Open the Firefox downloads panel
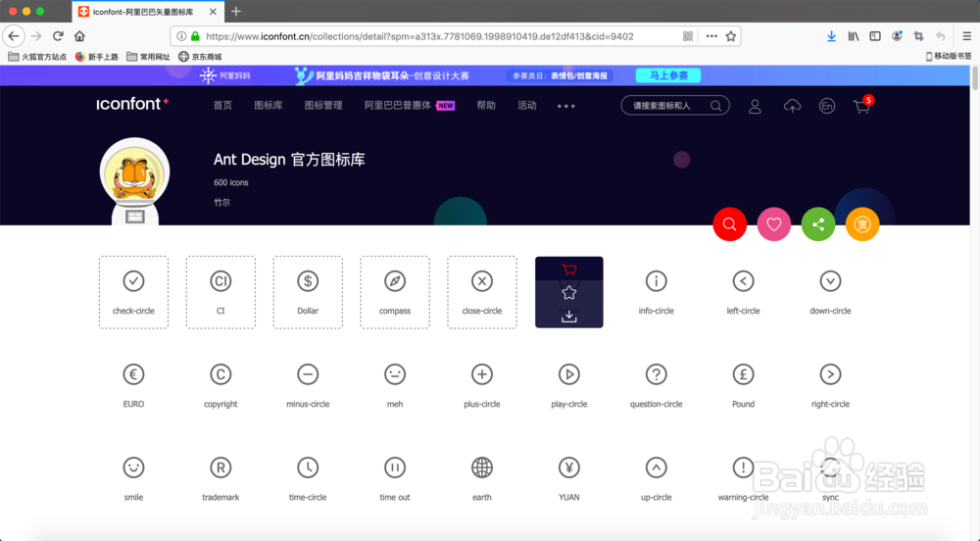This screenshot has height=541, width=980. [x=831, y=36]
